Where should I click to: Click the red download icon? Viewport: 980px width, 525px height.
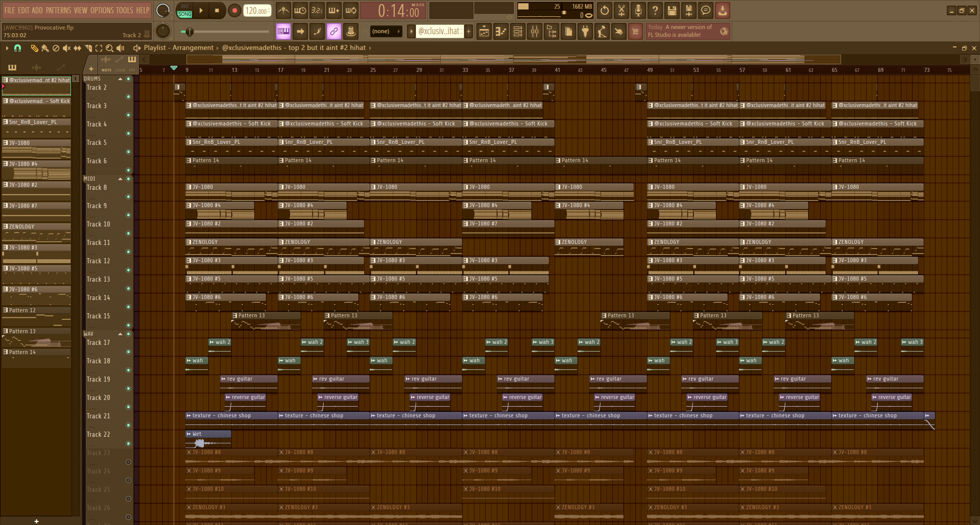pos(723,10)
